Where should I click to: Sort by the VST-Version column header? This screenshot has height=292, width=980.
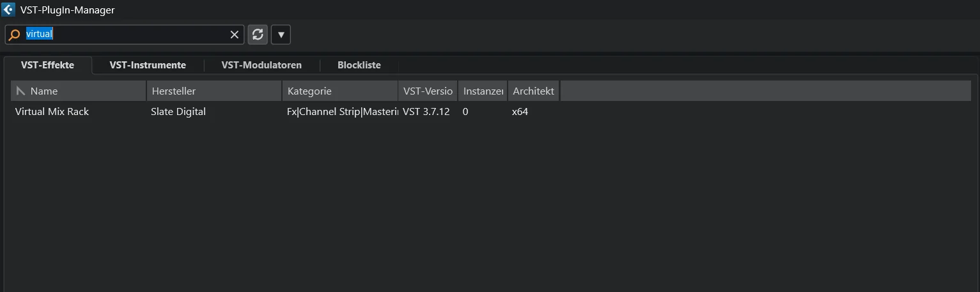428,91
